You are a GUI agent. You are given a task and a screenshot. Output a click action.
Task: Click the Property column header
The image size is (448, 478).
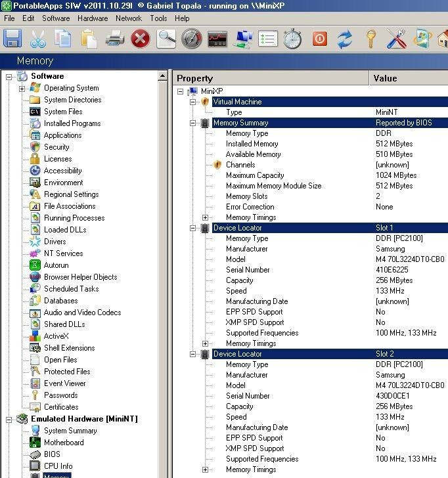point(271,78)
